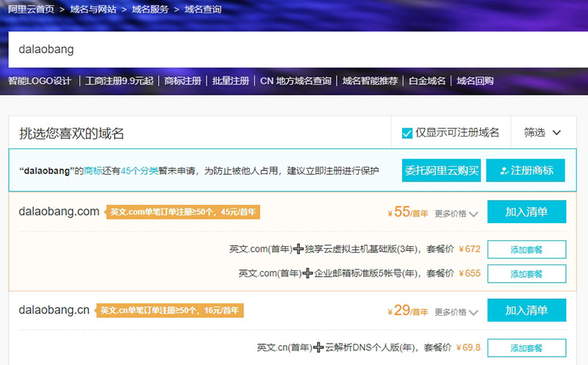Uncheck the 仅显示可注册域名 checkbox

pos(407,133)
